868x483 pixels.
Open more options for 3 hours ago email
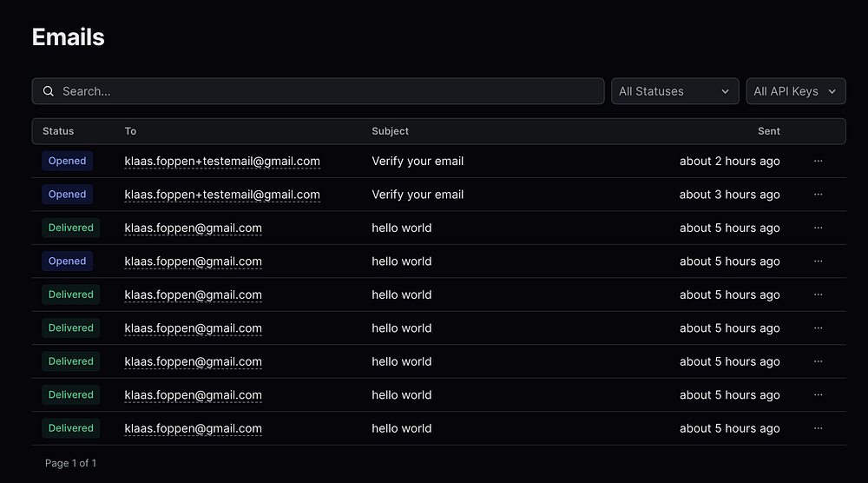[819, 195]
